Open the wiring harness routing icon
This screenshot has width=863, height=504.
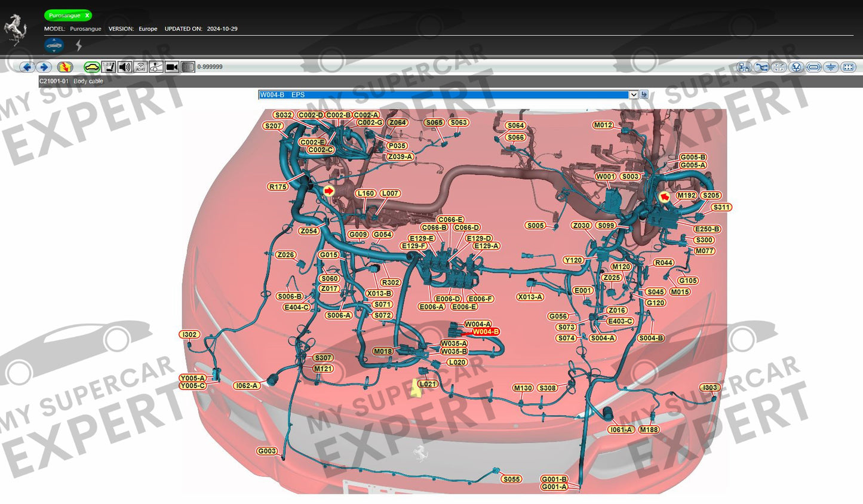(x=761, y=67)
